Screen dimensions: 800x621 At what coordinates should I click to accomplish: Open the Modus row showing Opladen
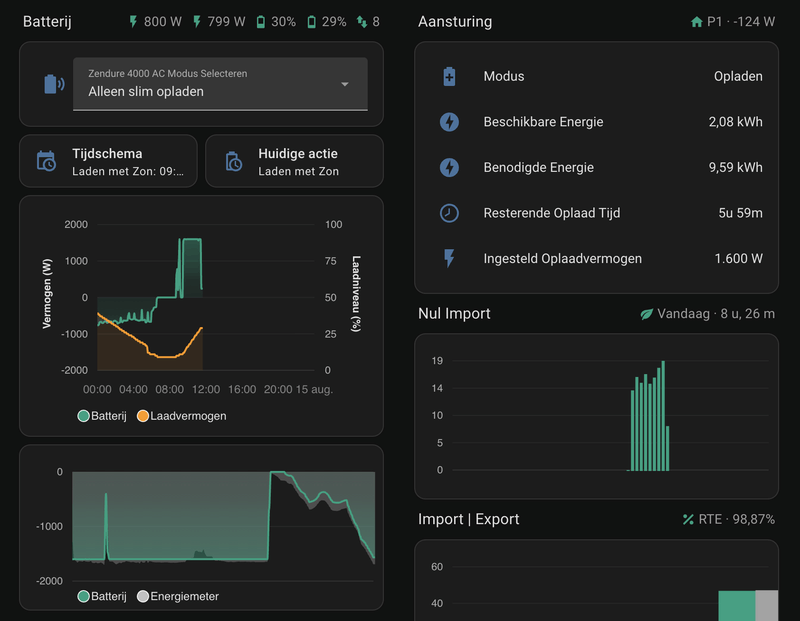click(596, 77)
